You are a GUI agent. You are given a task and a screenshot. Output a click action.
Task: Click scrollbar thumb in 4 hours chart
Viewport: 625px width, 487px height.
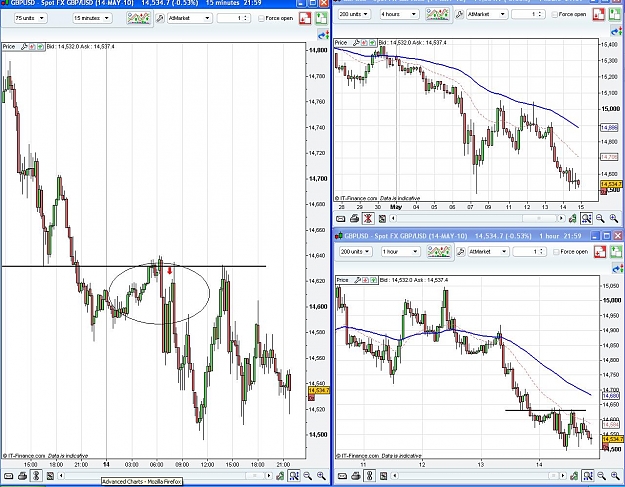tap(539, 218)
